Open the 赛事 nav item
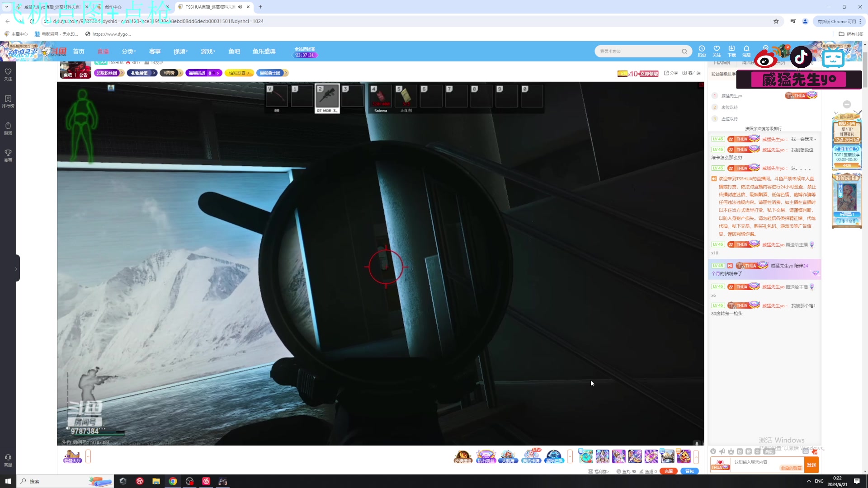This screenshot has width=868, height=488. (x=155, y=52)
